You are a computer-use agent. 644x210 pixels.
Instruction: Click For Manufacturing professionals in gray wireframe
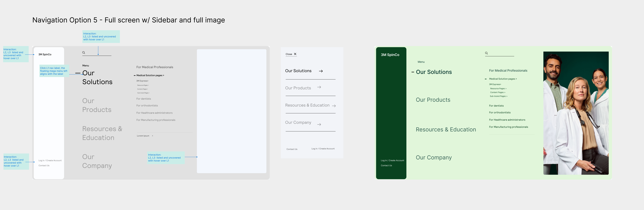point(156,120)
